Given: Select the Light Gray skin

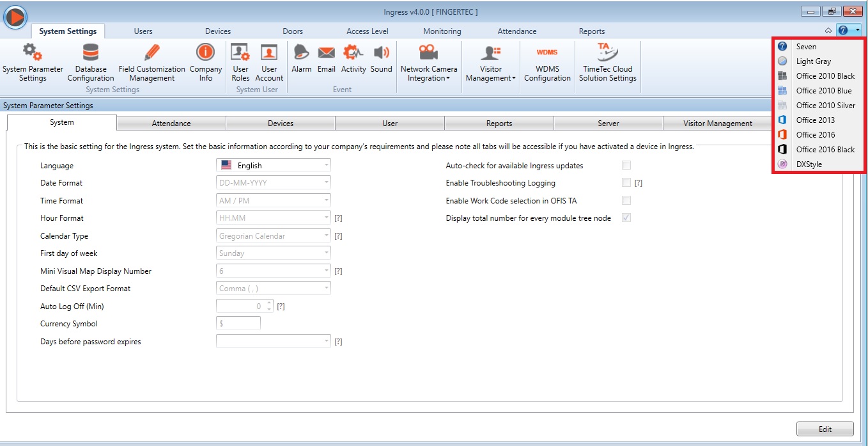Looking at the screenshot, I should click(x=819, y=61).
